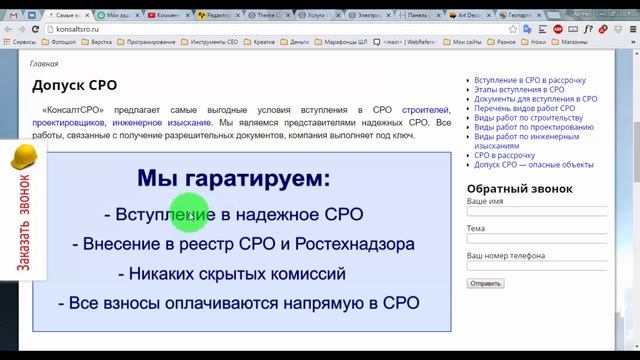
Task: Bookmark this page with the star icon
Action: [513, 29]
